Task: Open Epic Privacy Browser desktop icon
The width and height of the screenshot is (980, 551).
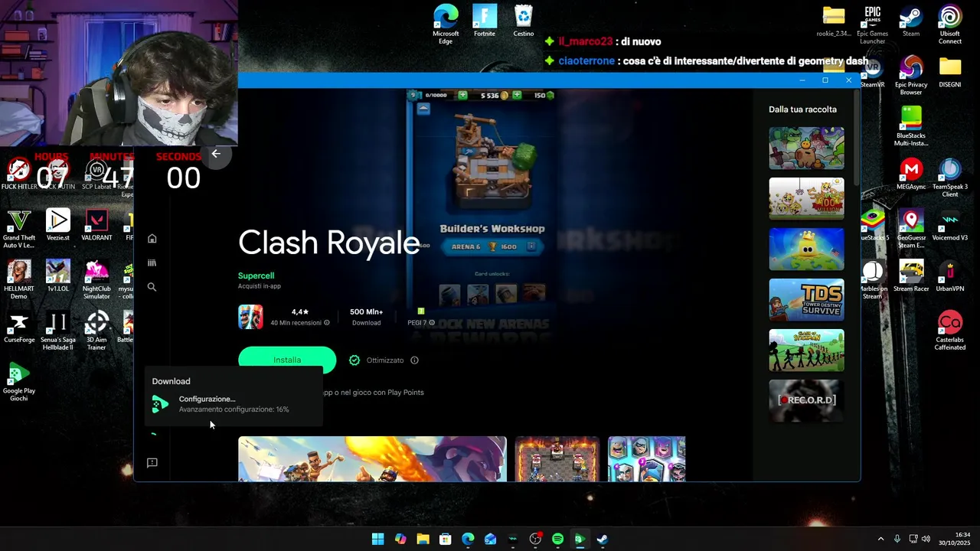Action: [911, 75]
